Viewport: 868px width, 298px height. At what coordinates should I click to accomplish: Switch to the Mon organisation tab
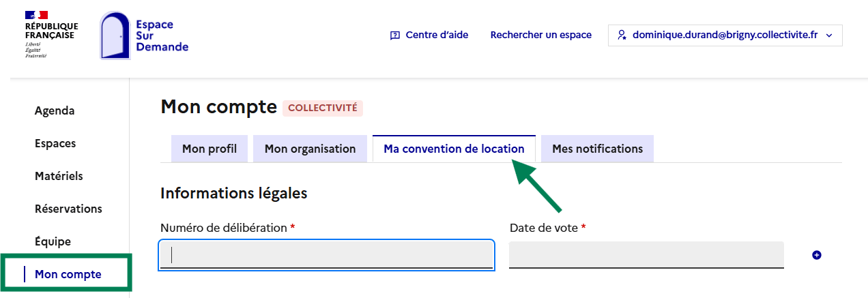point(310,149)
